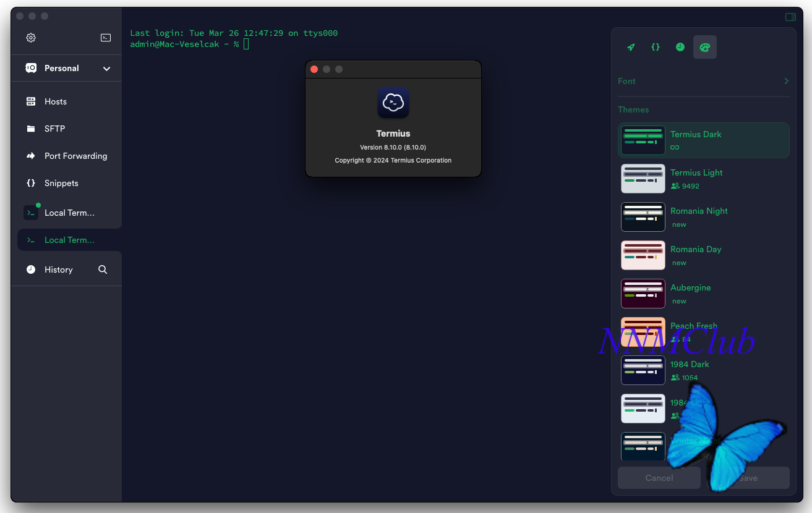Close the About Termius dialog
The image size is (812, 513).
(x=314, y=69)
